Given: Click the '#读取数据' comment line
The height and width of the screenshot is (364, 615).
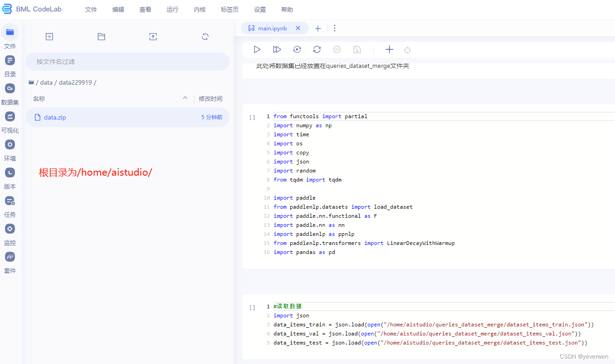Looking at the screenshot, I should pyautogui.click(x=288, y=307).
